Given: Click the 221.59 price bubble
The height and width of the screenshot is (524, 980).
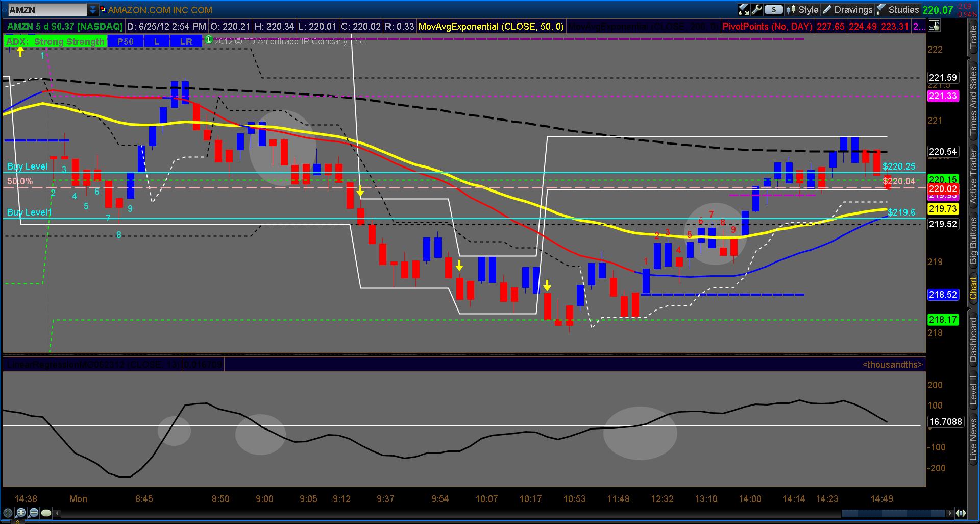Looking at the screenshot, I should pyautogui.click(x=943, y=78).
